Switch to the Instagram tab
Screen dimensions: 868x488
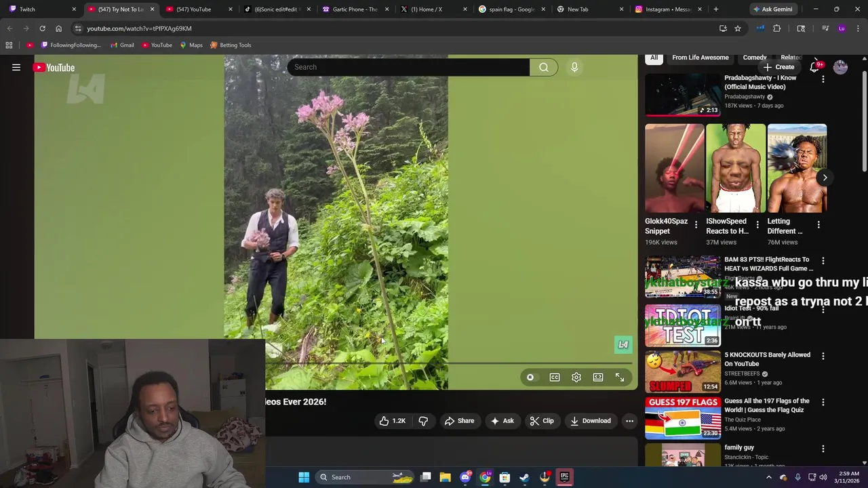[x=667, y=9]
